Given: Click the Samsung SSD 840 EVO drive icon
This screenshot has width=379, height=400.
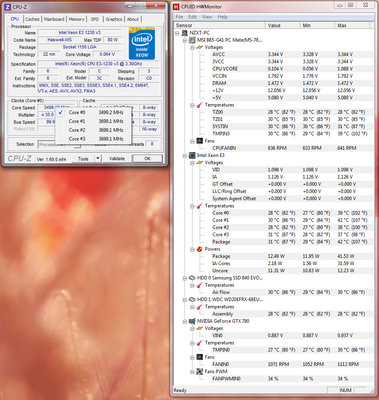Looking at the screenshot, I should click(192, 278).
